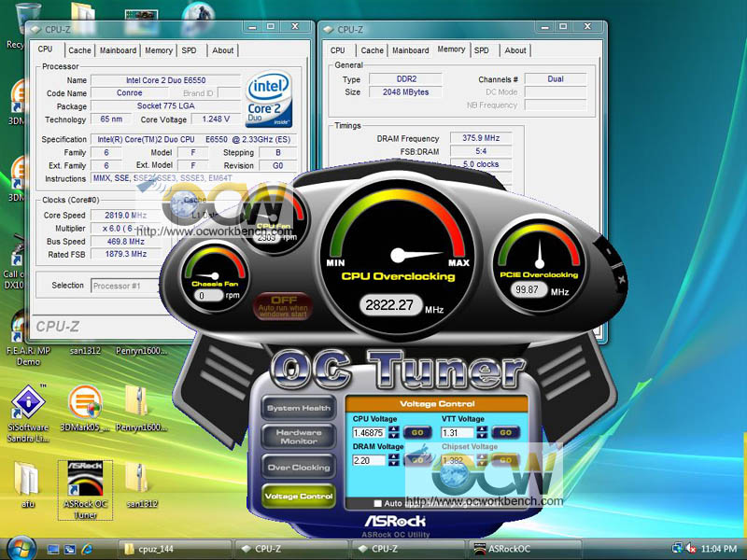The width and height of the screenshot is (747, 560).
Task: Click the Switch between windows quick launch icon
Action: [69, 549]
